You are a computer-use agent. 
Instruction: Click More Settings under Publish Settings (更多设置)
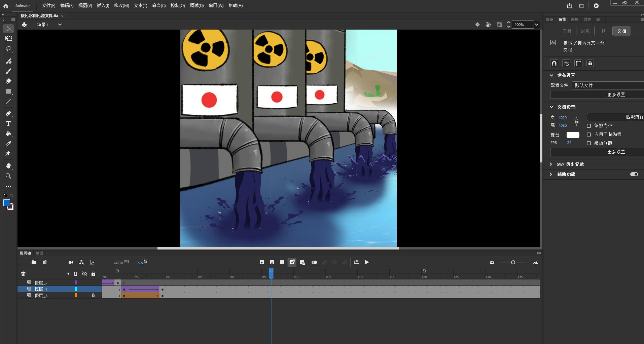597,95
